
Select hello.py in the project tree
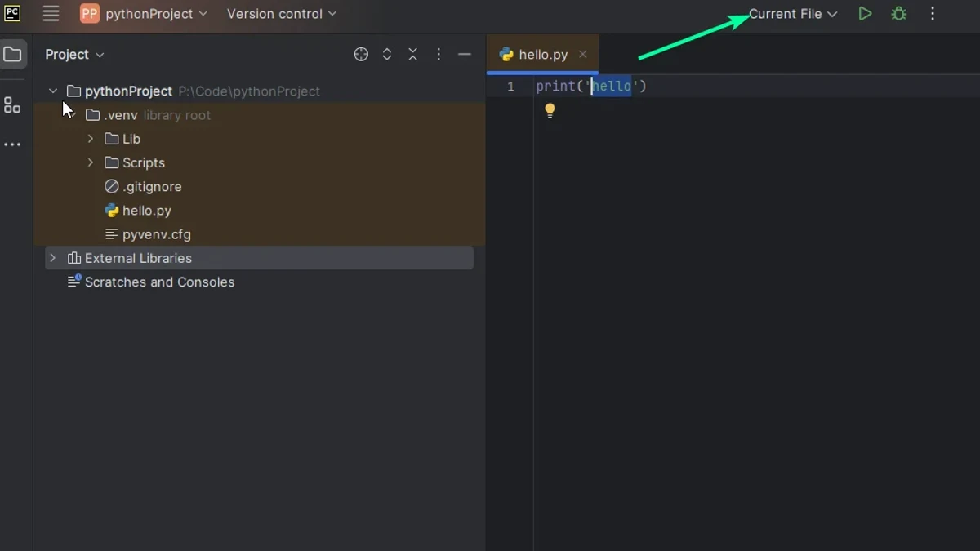pyautogui.click(x=138, y=211)
